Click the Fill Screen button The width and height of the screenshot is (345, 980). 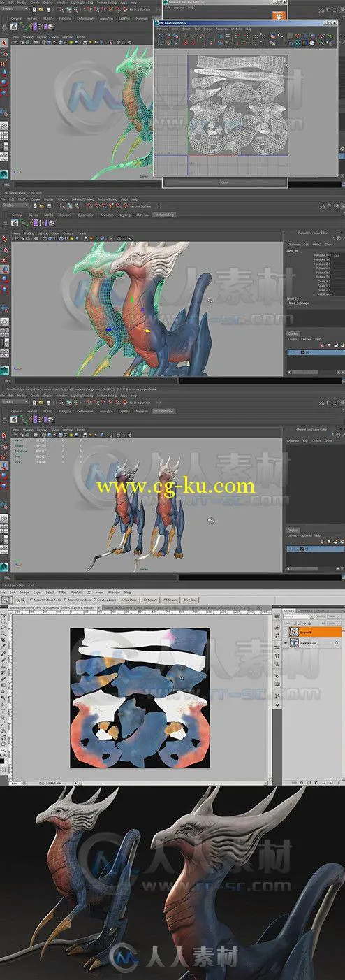(x=170, y=600)
